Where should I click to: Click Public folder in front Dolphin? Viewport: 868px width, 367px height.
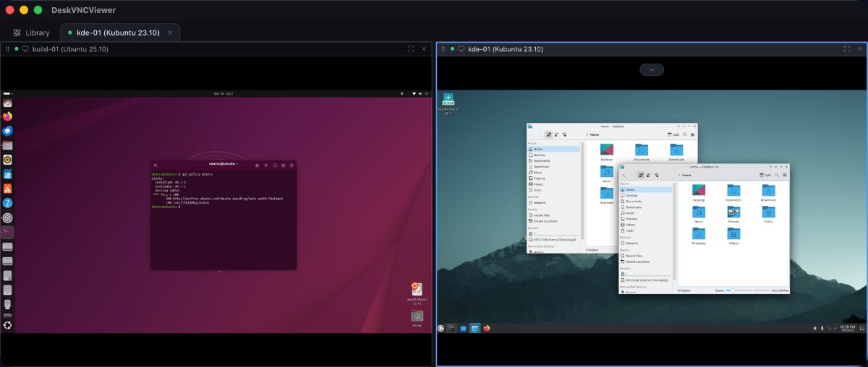768,215
